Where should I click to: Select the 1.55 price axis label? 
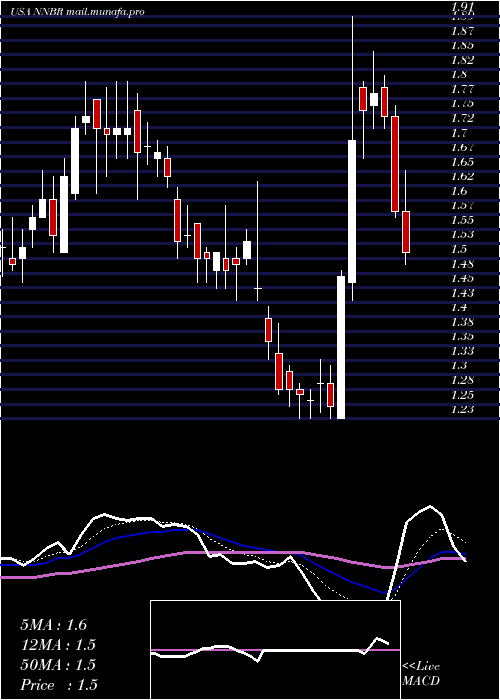click(x=462, y=220)
